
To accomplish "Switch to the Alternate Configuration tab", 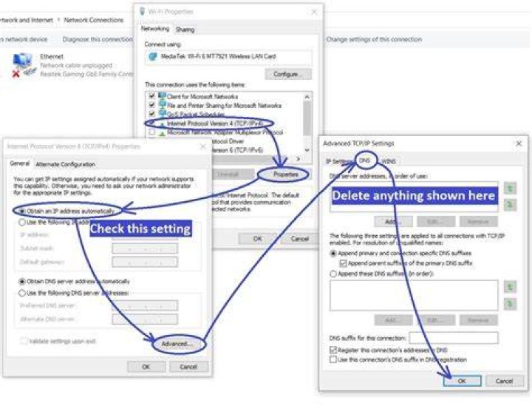I will point(66,164).
